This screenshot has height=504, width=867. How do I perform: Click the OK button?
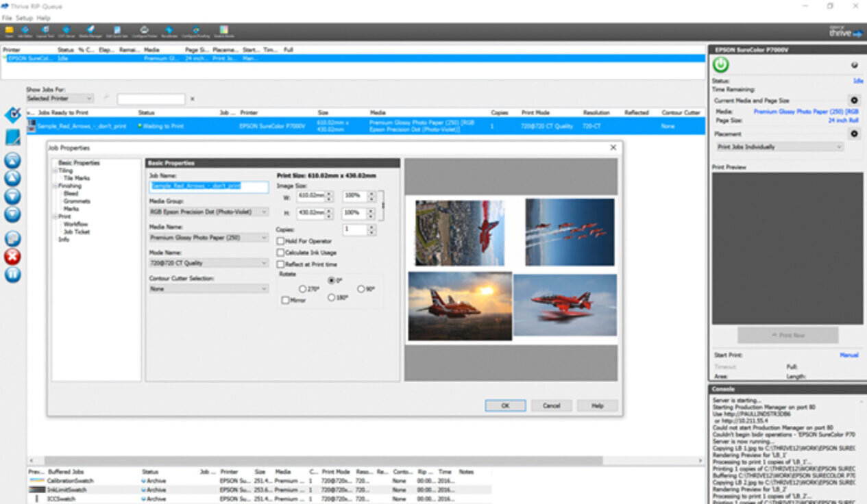(x=505, y=405)
